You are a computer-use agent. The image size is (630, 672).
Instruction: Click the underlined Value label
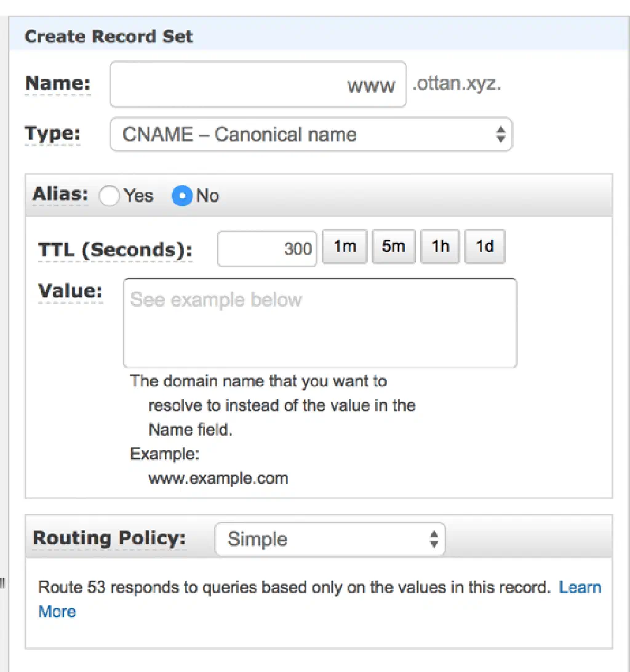coord(70,291)
